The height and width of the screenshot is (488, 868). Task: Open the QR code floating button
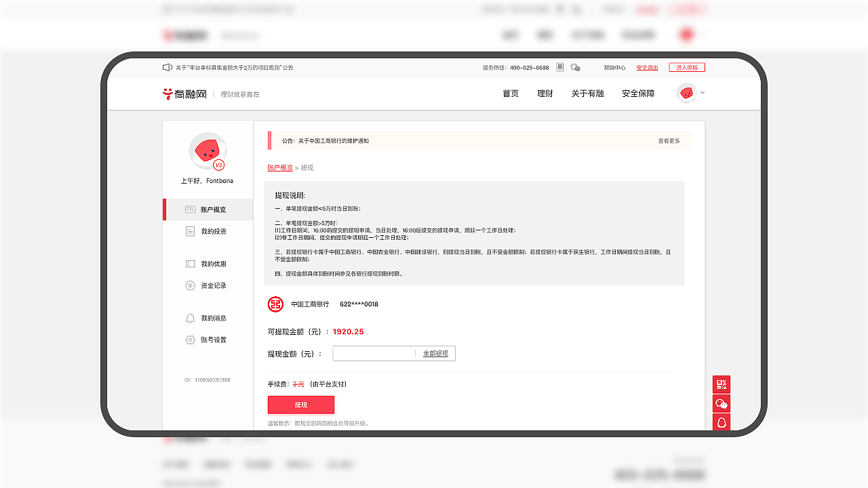pos(722,384)
